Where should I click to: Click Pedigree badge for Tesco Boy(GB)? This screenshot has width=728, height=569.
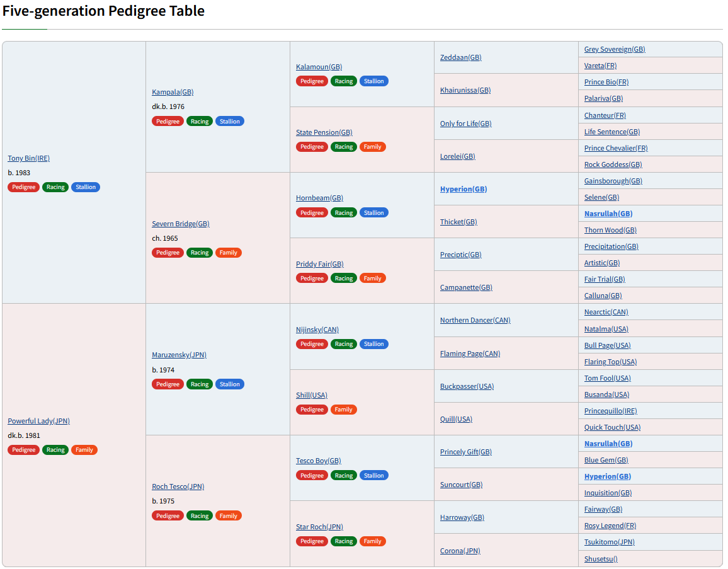click(x=312, y=476)
